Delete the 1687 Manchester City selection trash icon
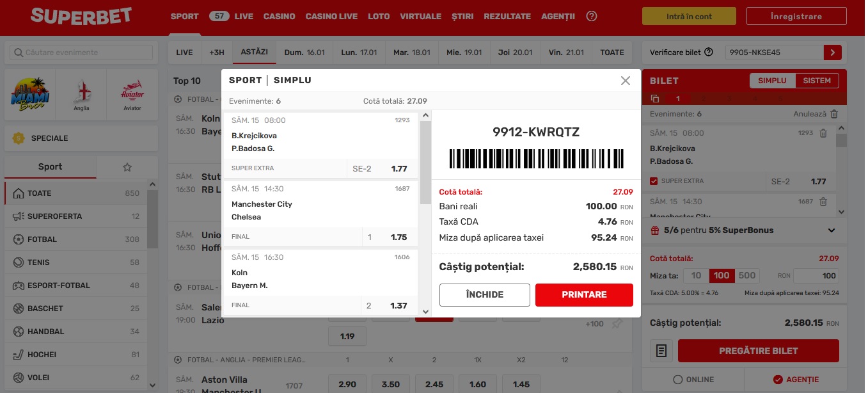 [823, 202]
